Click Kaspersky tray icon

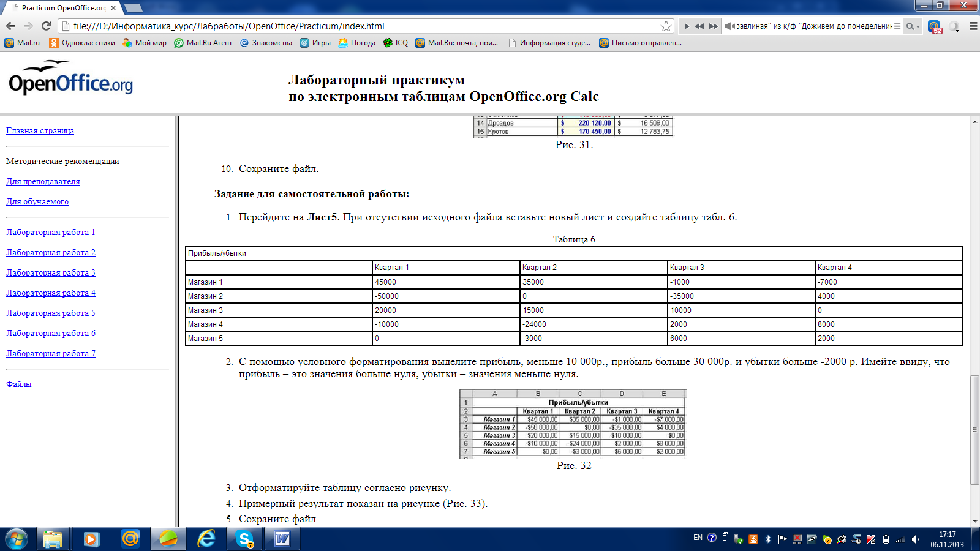coord(871,539)
